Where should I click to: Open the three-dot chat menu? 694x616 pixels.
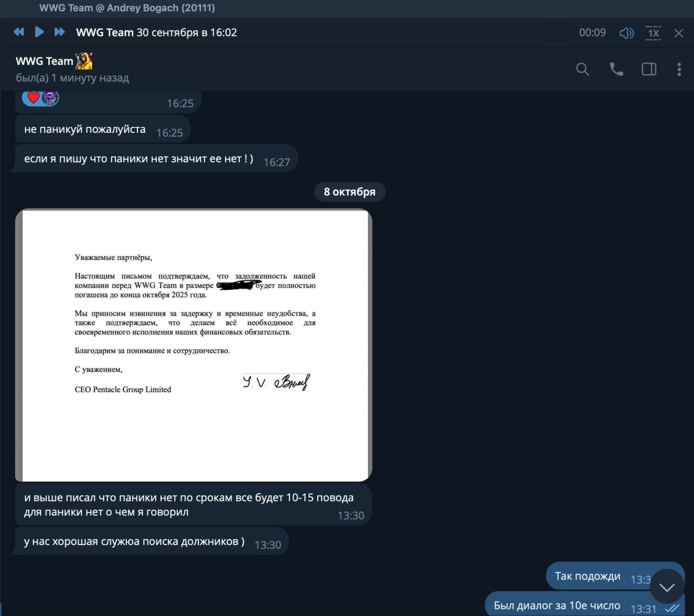[x=679, y=69]
